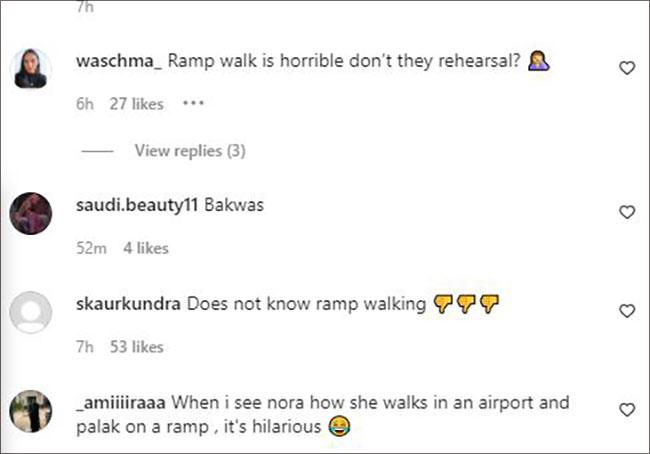
Task: Click the 6h timestamp on waschma_'s comment
Action: (84, 103)
